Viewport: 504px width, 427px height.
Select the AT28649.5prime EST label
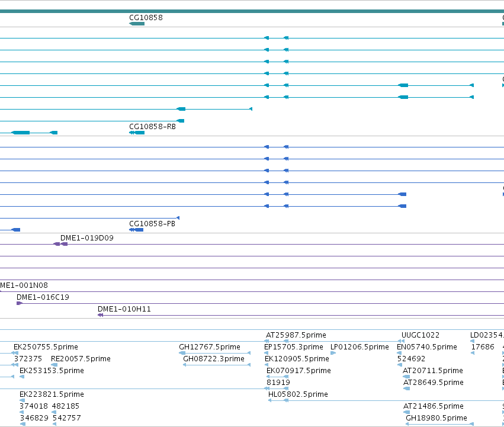point(434,383)
